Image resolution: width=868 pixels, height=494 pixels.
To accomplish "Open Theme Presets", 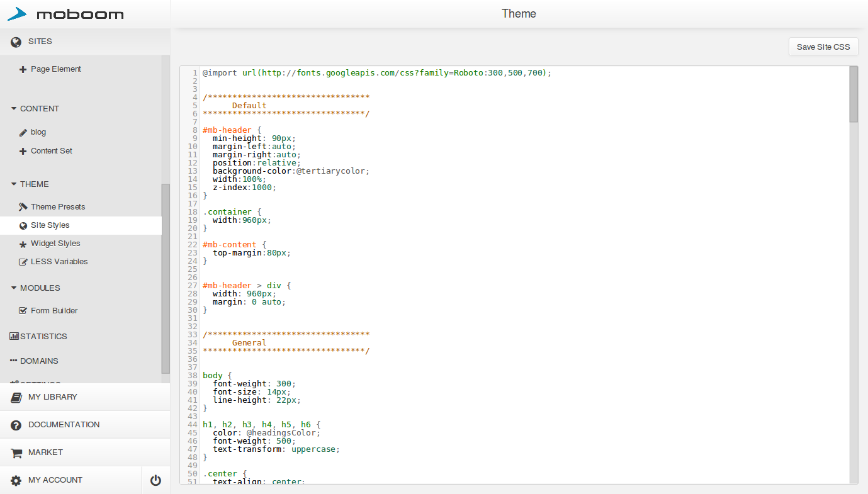I will point(57,207).
